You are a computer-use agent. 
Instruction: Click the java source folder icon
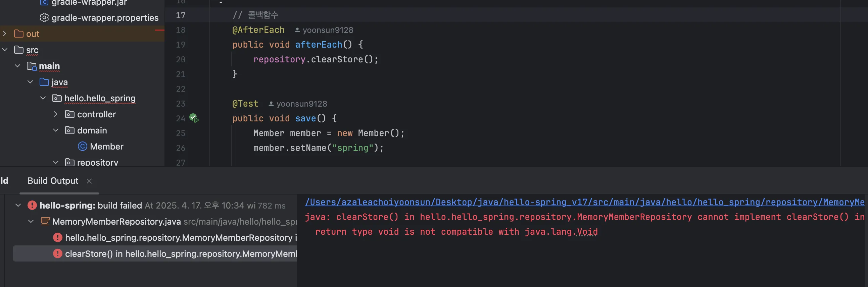44,82
